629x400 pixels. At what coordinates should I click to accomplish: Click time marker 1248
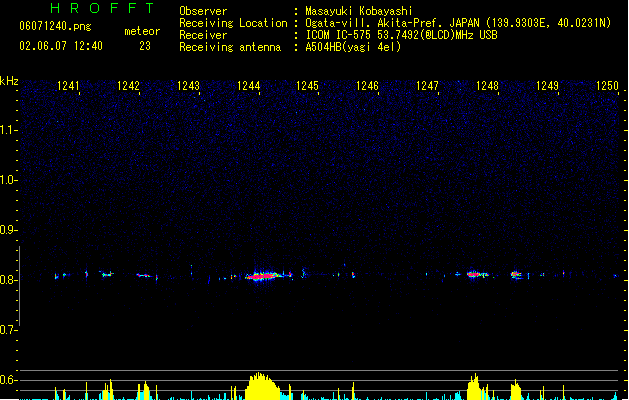coord(487,86)
